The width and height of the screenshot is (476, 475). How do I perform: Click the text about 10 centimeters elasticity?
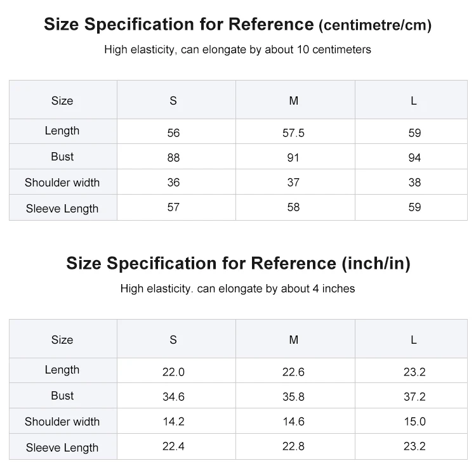click(x=238, y=49)
